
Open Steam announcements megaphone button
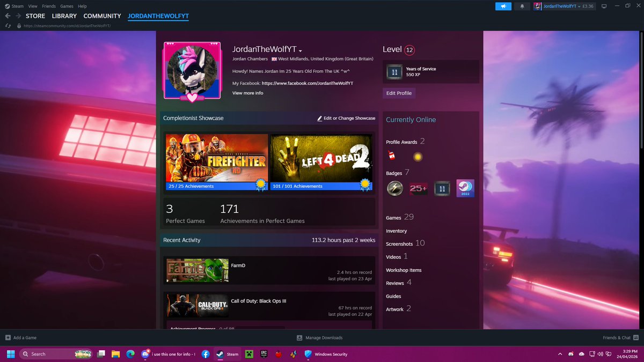pyautogui.click(x=503, y=6)
